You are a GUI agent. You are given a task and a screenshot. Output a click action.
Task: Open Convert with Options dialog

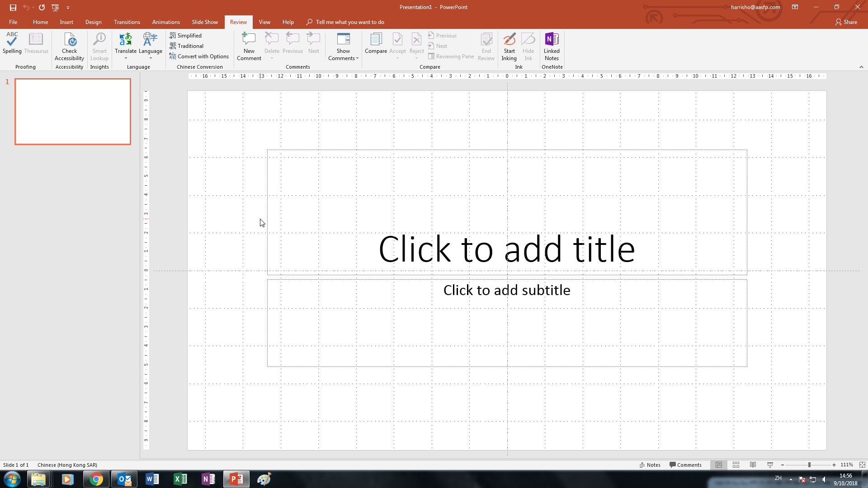coord(199,56)
